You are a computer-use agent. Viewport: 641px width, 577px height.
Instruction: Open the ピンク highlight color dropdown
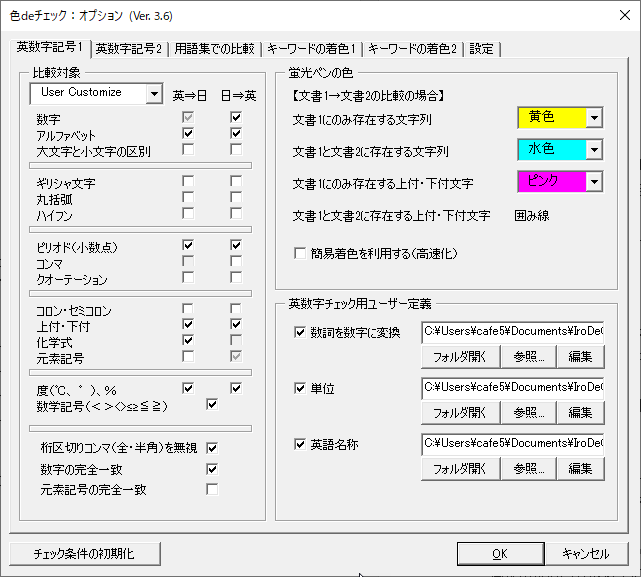click(x=594, y=182)
